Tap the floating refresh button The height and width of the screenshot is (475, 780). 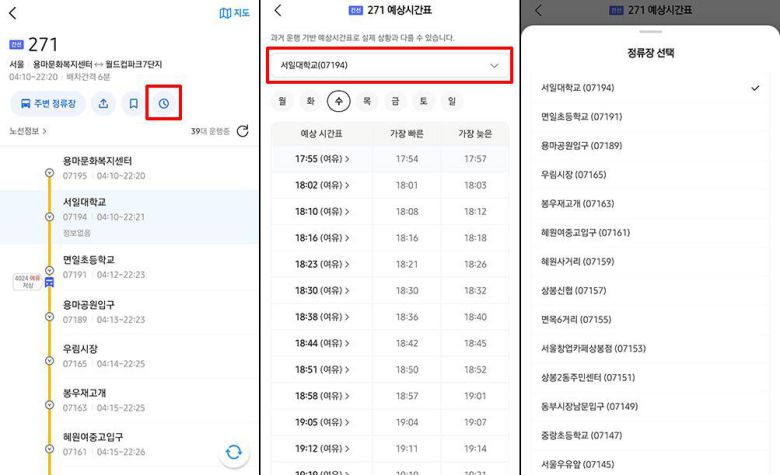(234, 452)
